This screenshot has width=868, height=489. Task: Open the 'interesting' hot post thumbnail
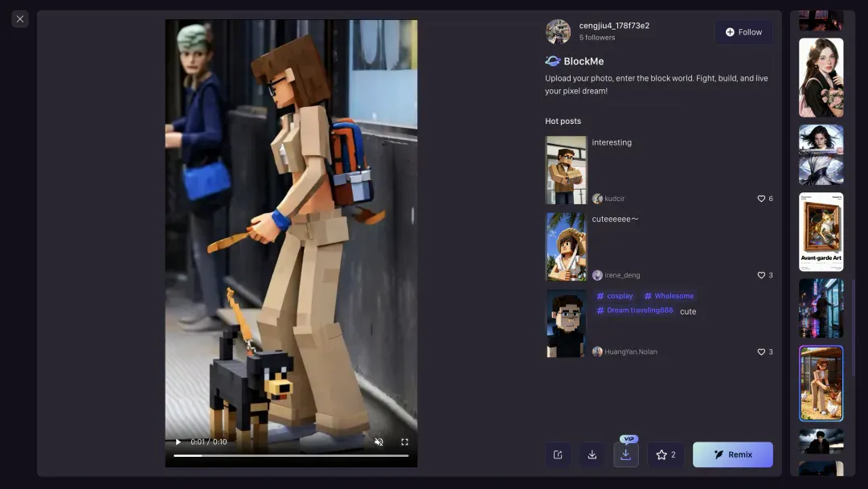566,170
